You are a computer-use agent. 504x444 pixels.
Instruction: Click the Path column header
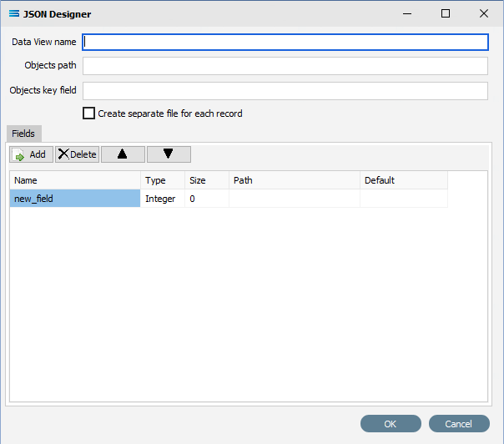(x=295, y=180)
